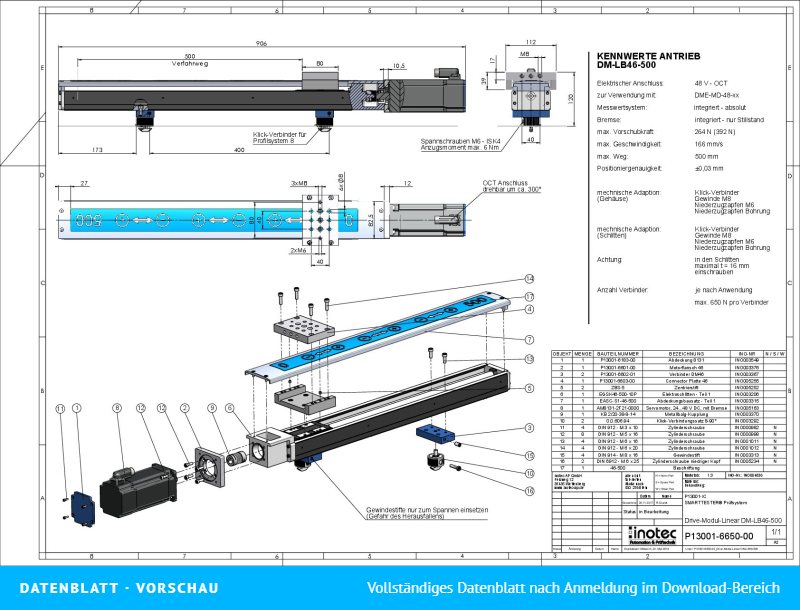The width and height of the screenshot is (800, 610).
Task: Click the 'DATENBLATT - VORSCHAU' banner text
Action: pos(119,588)
